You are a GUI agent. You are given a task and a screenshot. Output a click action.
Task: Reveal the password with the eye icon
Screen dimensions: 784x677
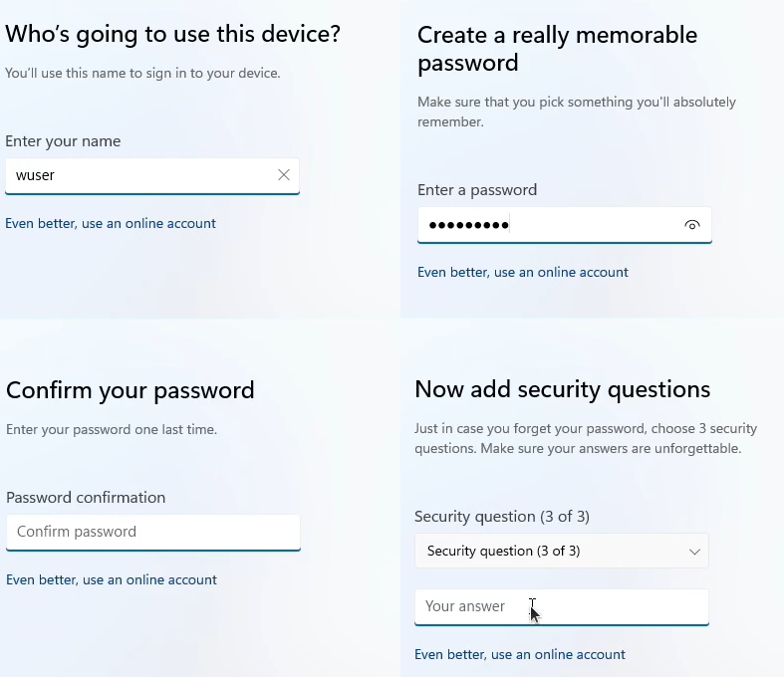692,225
